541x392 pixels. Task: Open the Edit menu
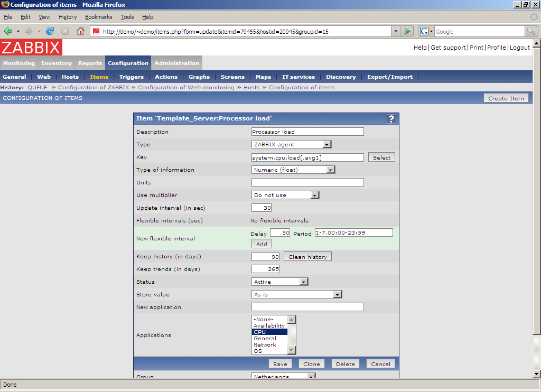(x=25, y=17)
